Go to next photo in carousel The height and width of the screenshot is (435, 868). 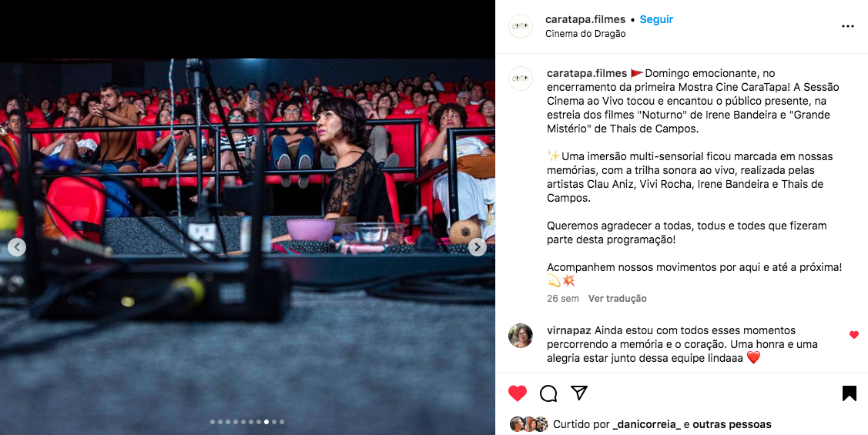click(x=478, y=247)
